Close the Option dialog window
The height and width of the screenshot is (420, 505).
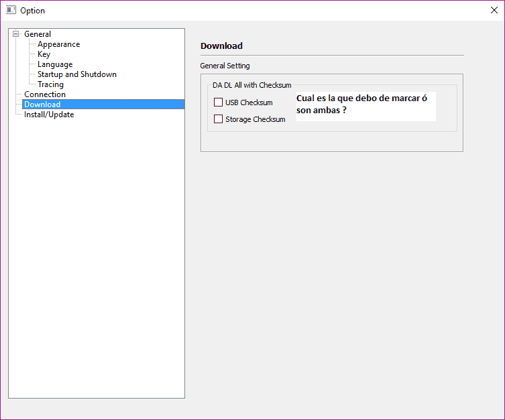click(x=494, y=10)
